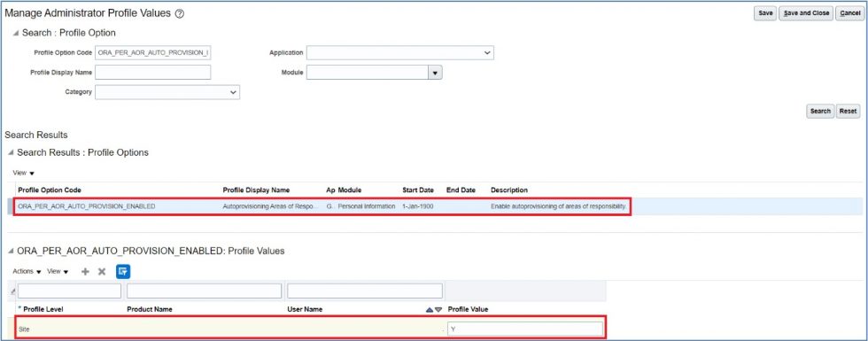Run the profile option Search

tap(820, 112)
